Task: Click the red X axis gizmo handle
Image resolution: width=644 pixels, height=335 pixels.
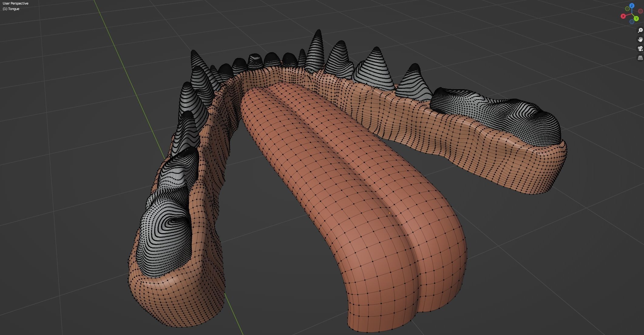Action: click(x=623, y=16)
